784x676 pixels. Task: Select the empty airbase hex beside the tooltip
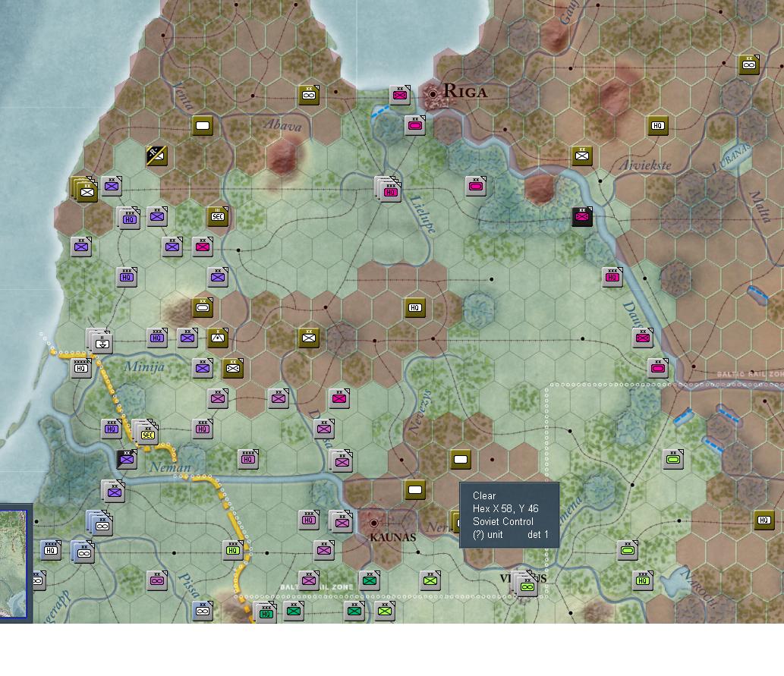459,459
